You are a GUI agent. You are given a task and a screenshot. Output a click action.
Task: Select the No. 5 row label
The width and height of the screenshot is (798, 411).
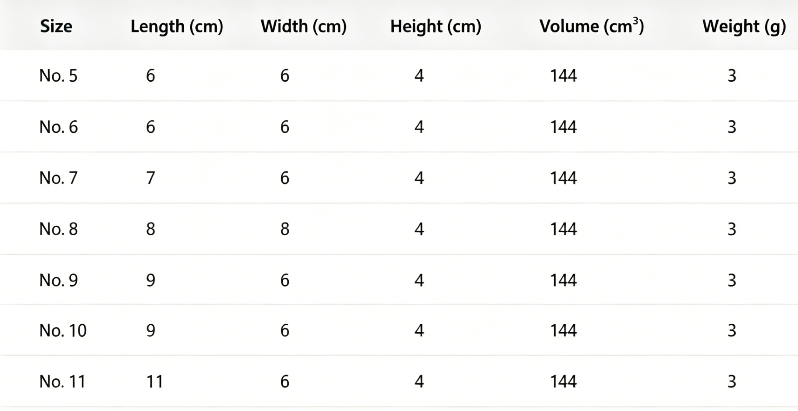[x=59, y=76]
